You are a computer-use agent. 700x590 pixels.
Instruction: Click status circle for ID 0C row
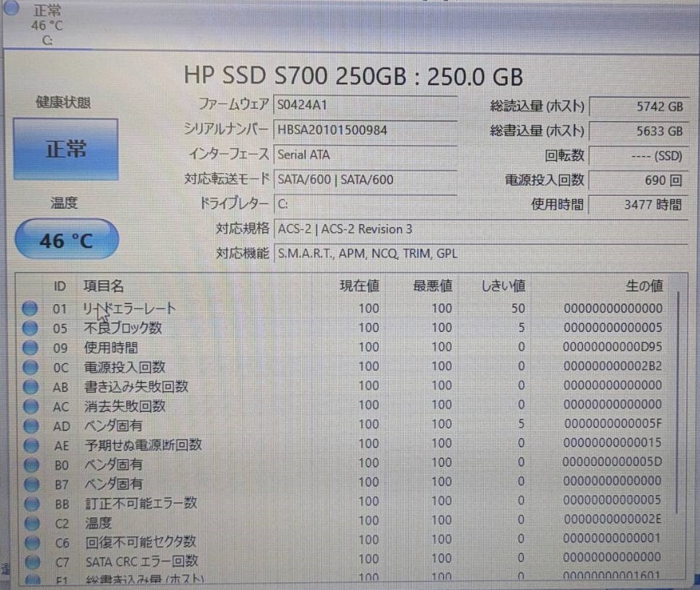[x=30, y=367]
